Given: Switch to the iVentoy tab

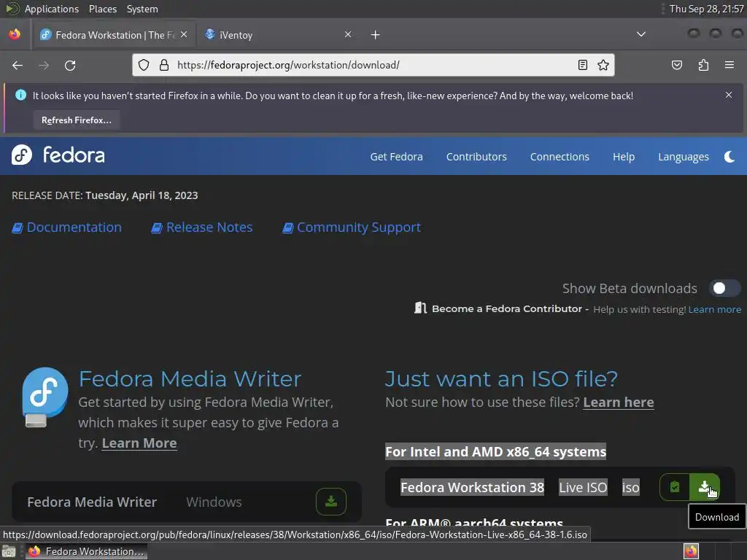Looking at the screenshot, I should click(276, 35).
